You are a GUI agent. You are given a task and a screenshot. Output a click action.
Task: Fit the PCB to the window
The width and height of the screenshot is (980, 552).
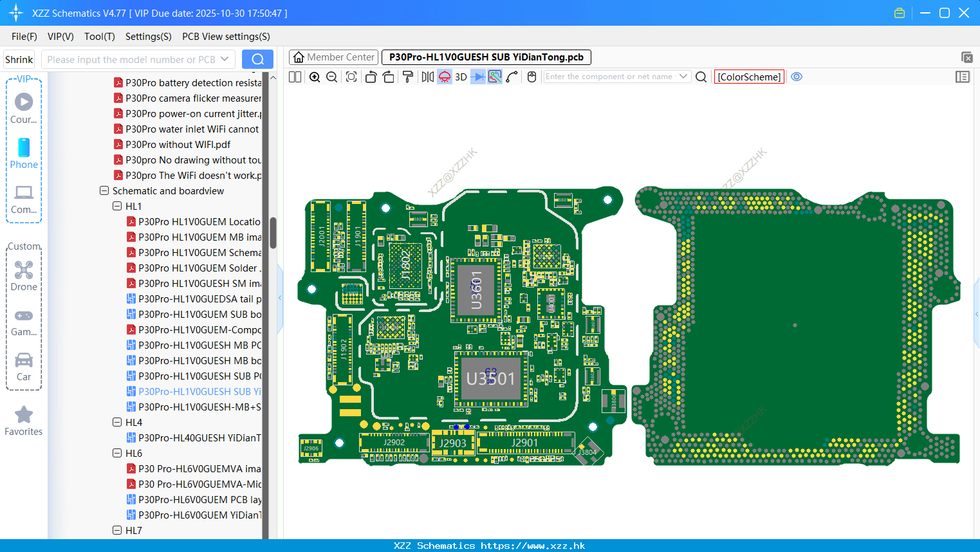click(x=351, y=77)
